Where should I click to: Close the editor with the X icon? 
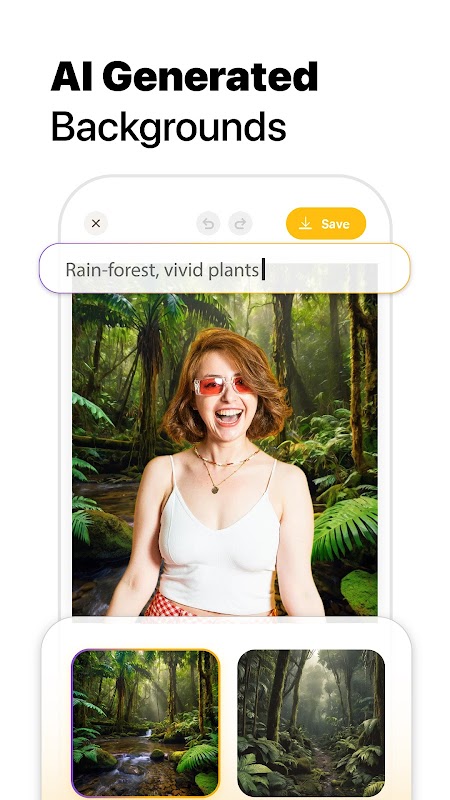point(96,223)
